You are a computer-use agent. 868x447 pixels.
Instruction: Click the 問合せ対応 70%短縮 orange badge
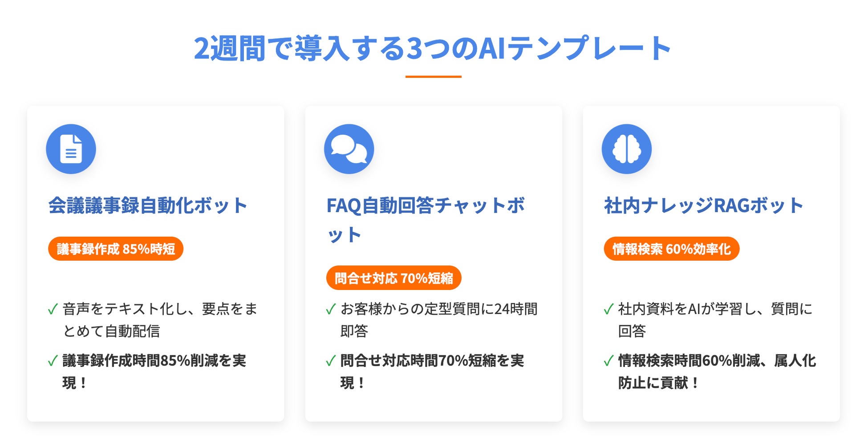(393, 278)
